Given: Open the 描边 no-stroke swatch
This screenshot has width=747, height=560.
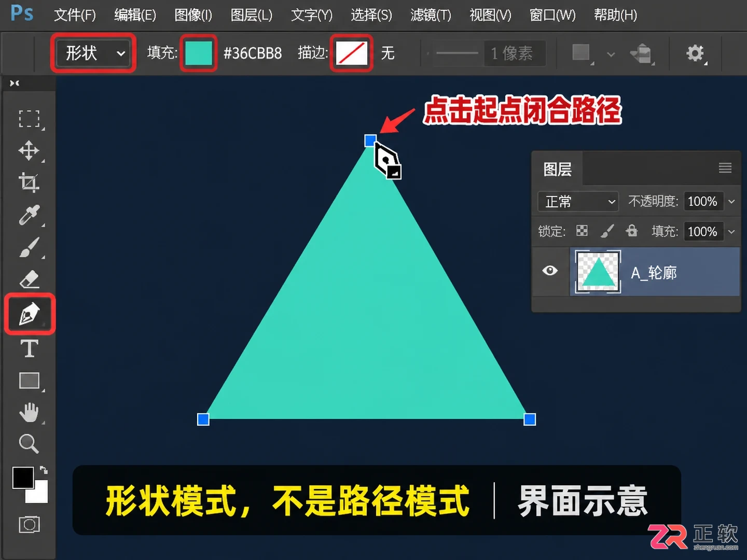Looking at the screenshot, I should pyautogui.click(x=352, y=53).
